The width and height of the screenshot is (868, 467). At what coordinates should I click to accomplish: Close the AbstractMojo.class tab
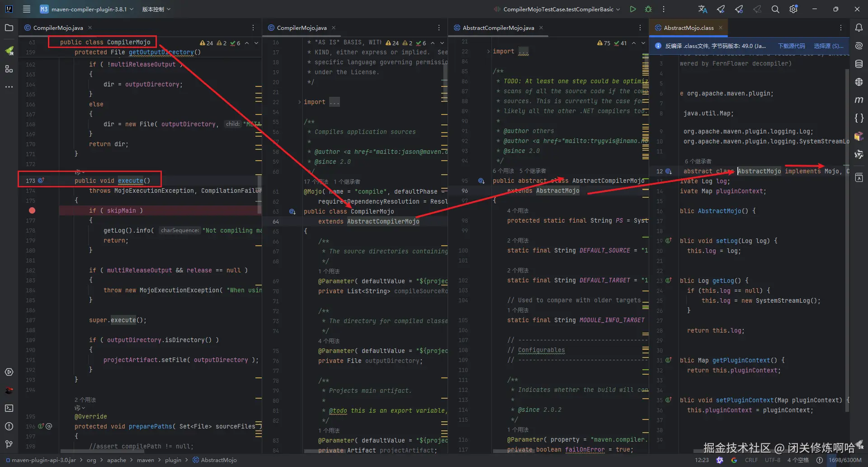pos(721,28)
